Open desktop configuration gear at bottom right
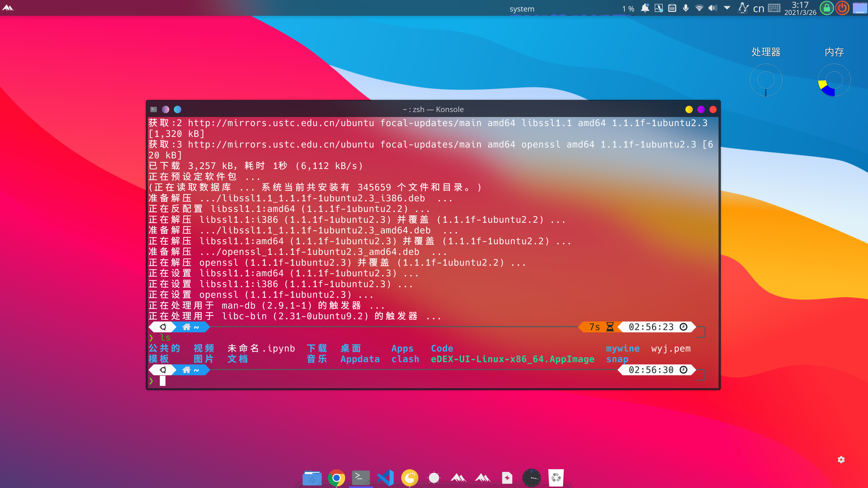The width and height of the screenshot is (868, 488). pyautogui.click(x=841, y=460)
